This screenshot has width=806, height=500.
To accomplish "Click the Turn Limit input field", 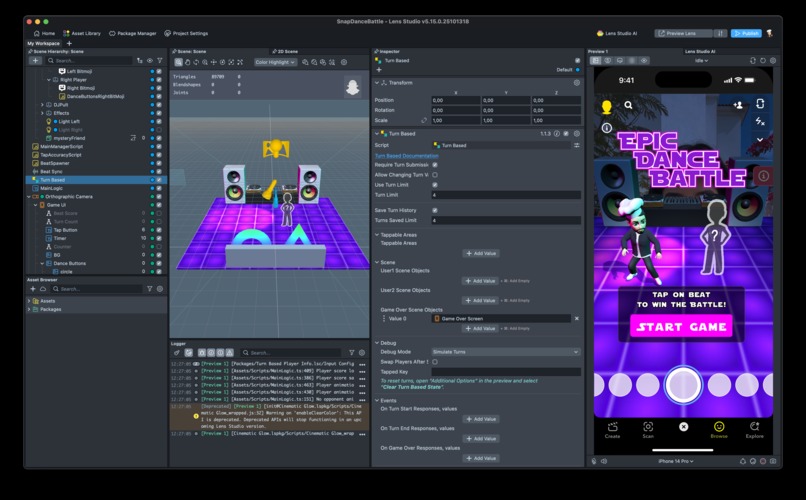I will click(506, 195).
